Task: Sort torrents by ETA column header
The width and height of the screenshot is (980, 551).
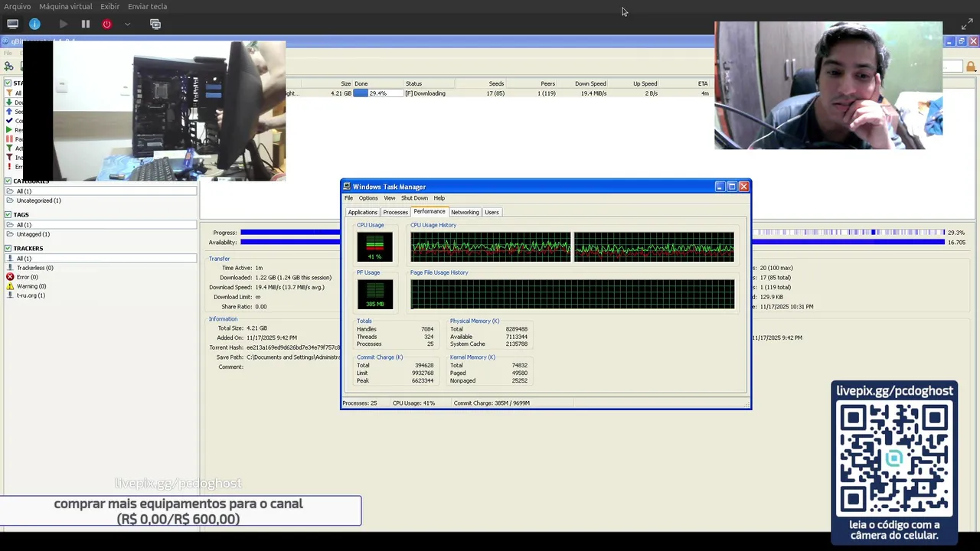Action: [x=703, y=83]
